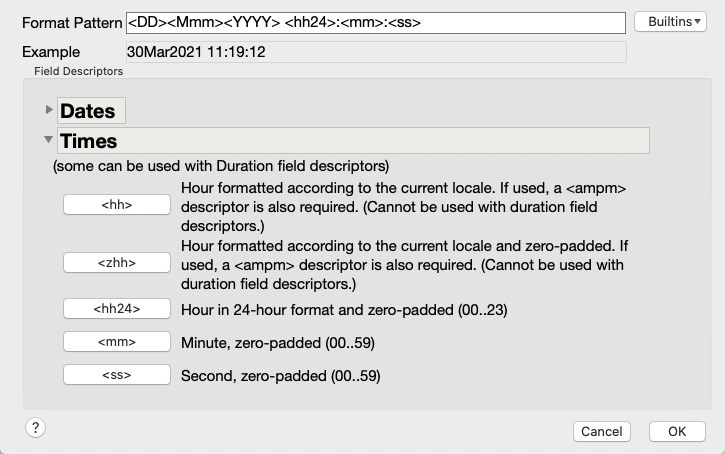725x454 pixels.
Task: Insert the <zhh> zero-padded hour descriptor
Action: (117, 263)
